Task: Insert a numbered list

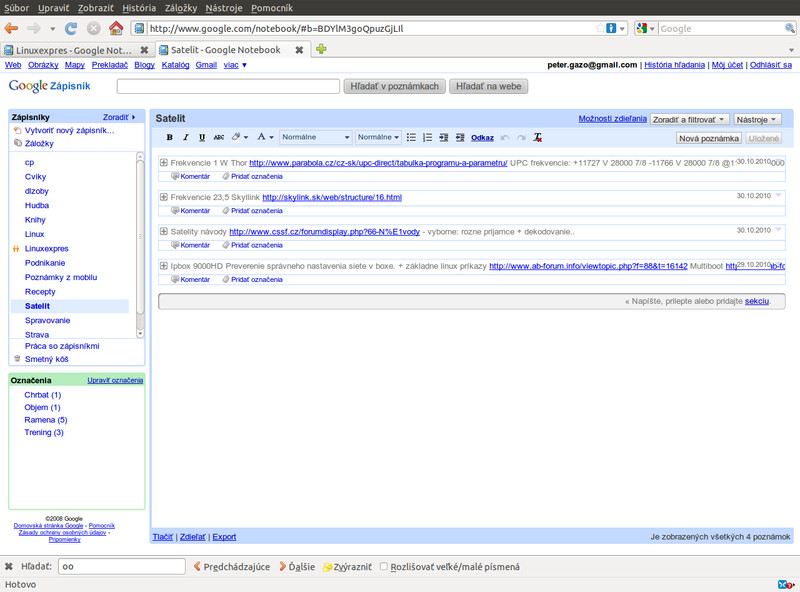Action: point(428,137)
